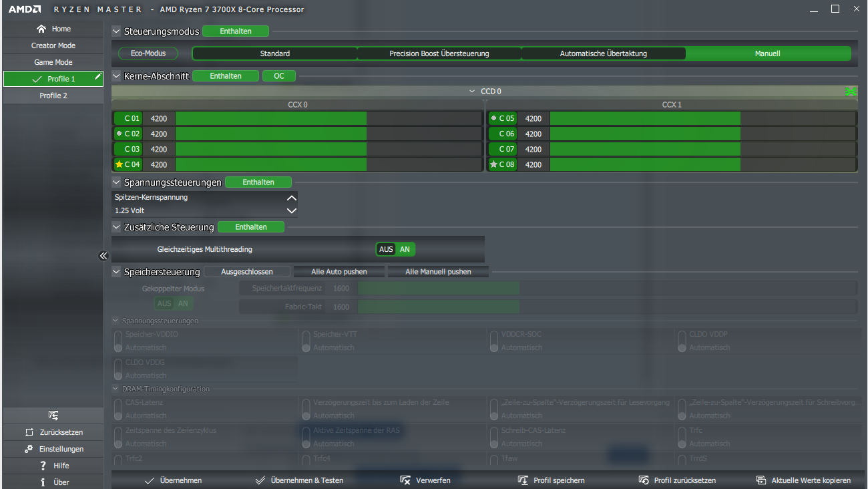Set Gleichzeitiges Multithreading to AUS
Viewport: 868px width, 489px height.
[x=386, y=249]
